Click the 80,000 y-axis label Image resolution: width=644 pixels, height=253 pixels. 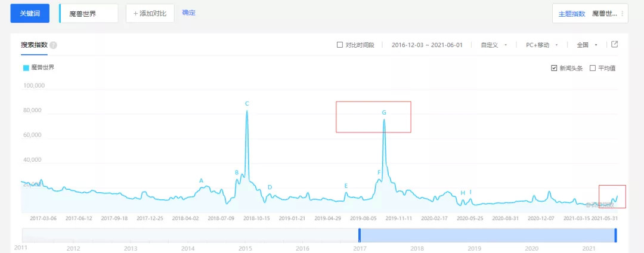click(31, 110)
